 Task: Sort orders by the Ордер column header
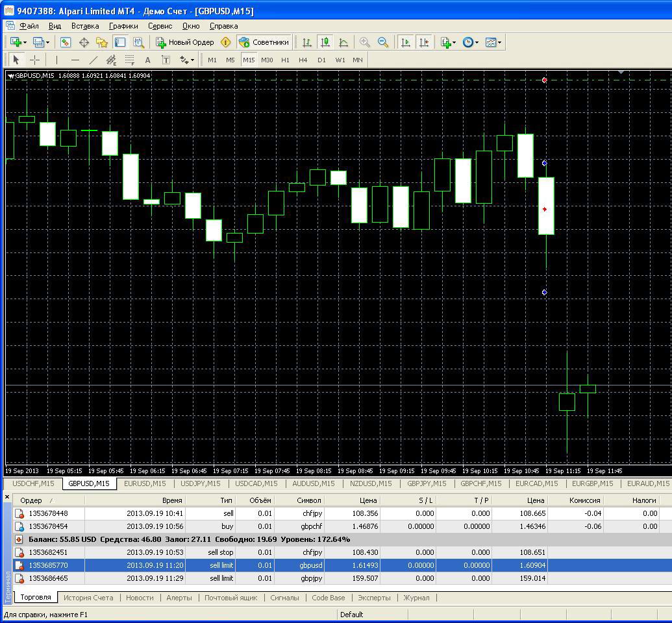coord(49,500)
